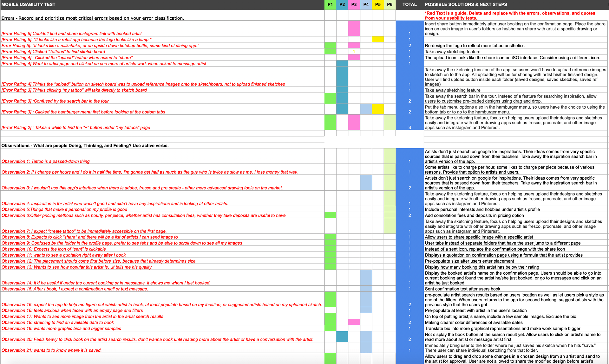Select solution Pre-populate size after placement
The width and height of the screenshot is (609, 364).
(516, 261)
